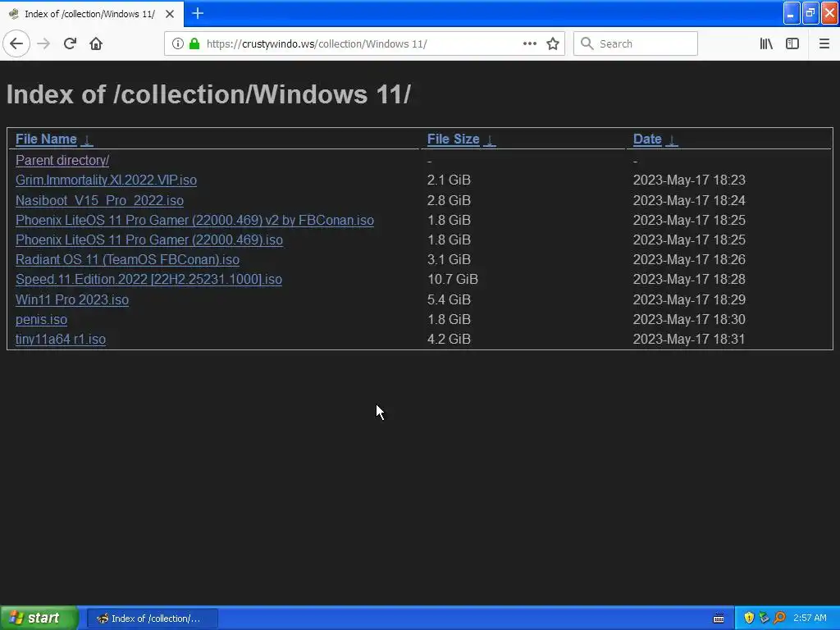
Task: Open the Parent directory/ link
Action: 62,160
